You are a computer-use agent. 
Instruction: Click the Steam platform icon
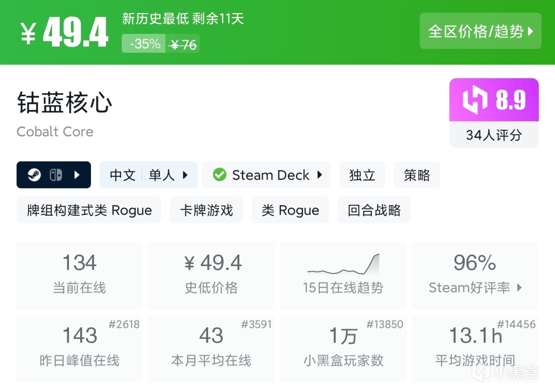click(34, 175)
